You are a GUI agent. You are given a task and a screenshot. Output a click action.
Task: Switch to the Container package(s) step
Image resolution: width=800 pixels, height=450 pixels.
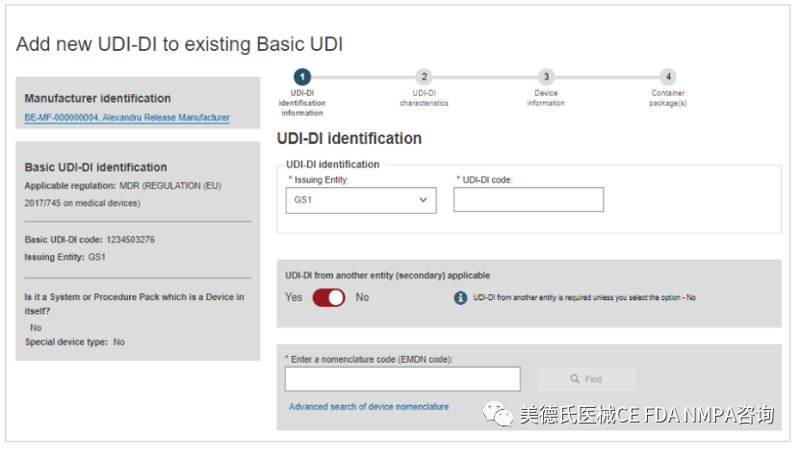pyautogui.click(x=667, y=99)
